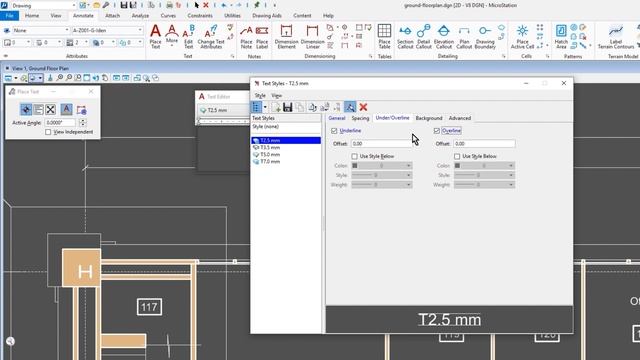
Task: Switch to the General tab
Action: (337, 118)
